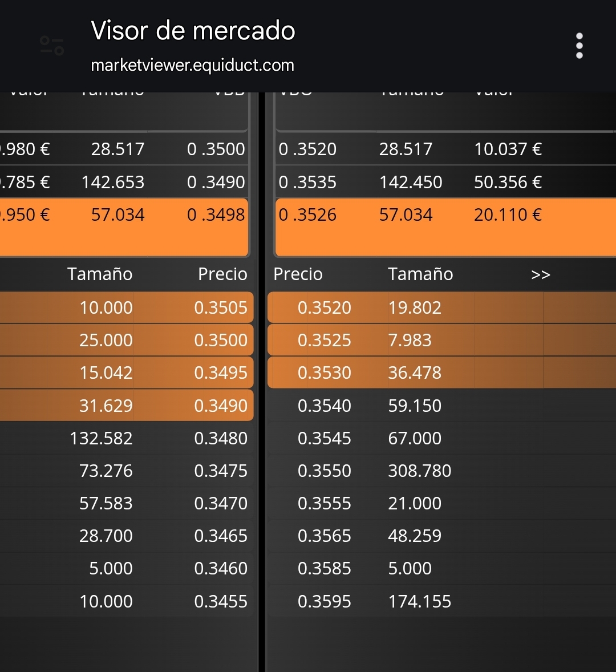Screen dimensions: 616x672
Task: Select ask row 0.3530 size 36.478
Action: coord(441,373)
